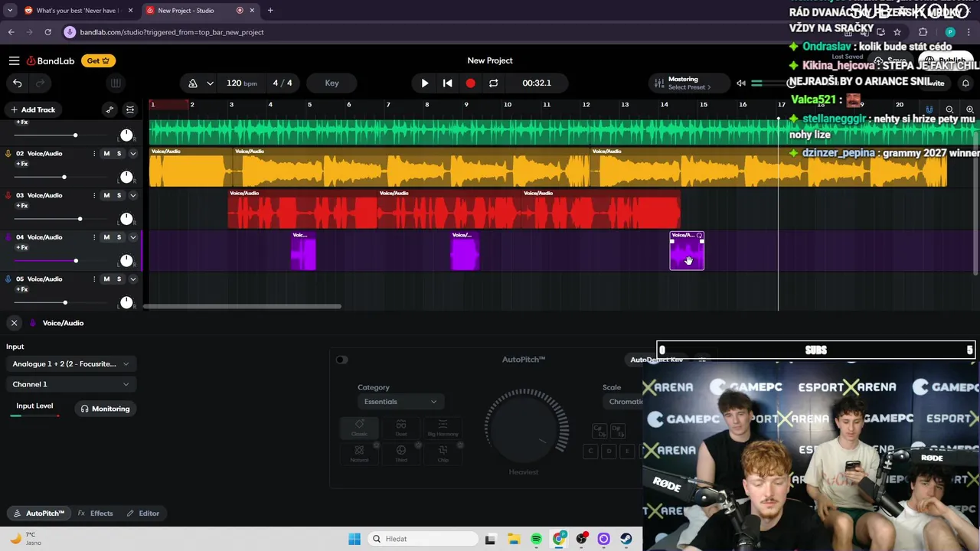Open the Channel 1 dropdown

point(70,384)
